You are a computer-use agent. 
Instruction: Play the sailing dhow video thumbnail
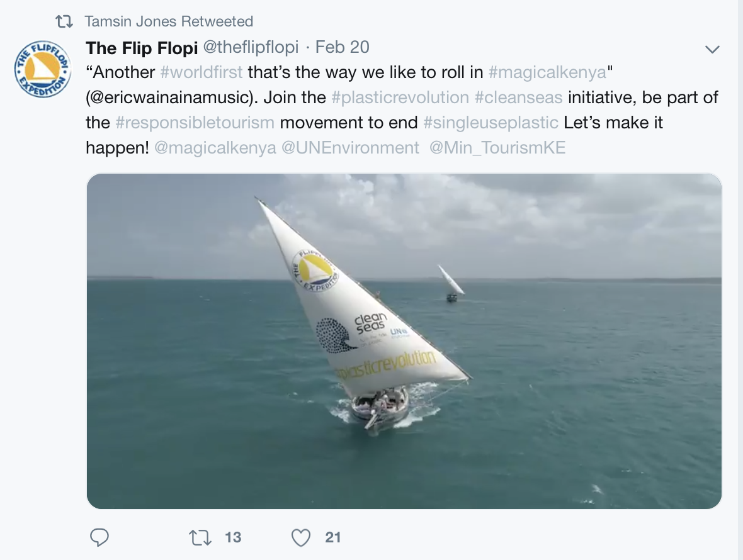point(404,341)
